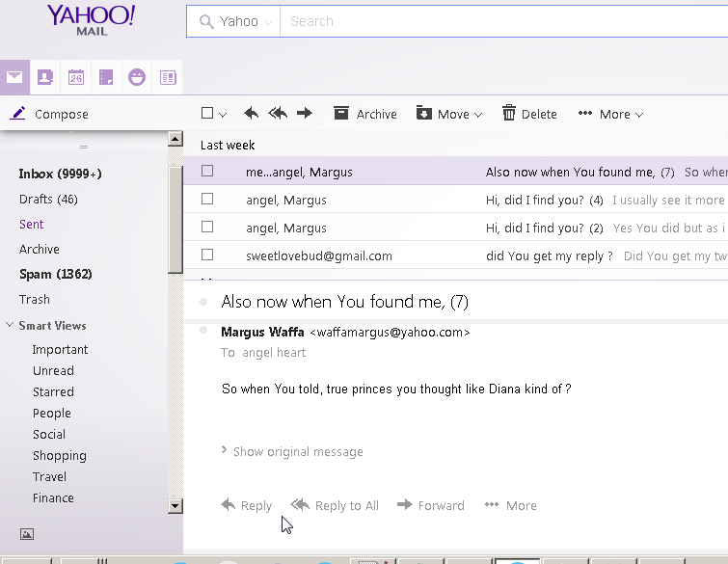Click the Archive toolbar label
728x564 pixels.
[377, 114]
